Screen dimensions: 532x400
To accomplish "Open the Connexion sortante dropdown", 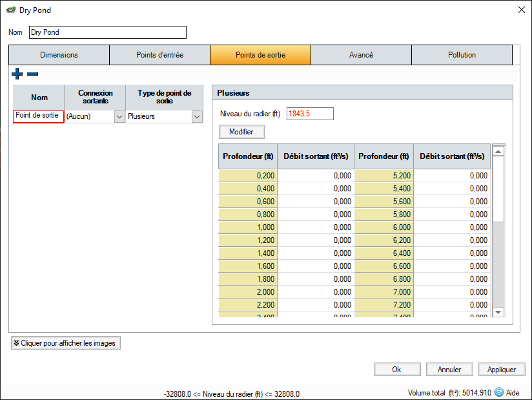I will coord(119,117).
